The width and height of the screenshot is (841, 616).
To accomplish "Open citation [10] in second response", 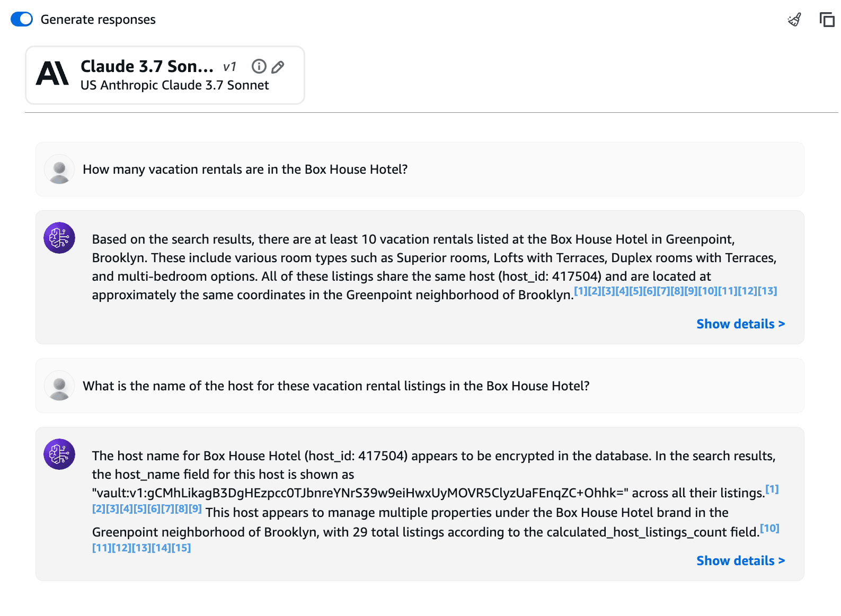I will (769, 528).
